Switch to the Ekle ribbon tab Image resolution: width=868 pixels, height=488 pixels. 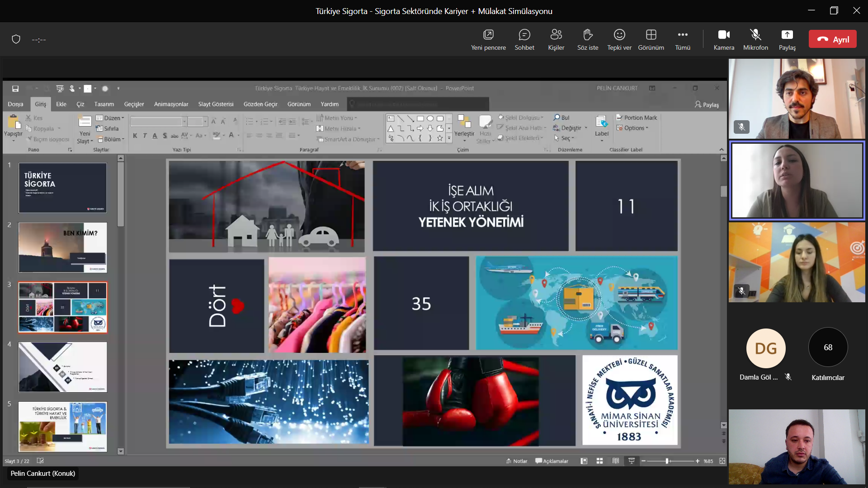(x=61, y=104)
